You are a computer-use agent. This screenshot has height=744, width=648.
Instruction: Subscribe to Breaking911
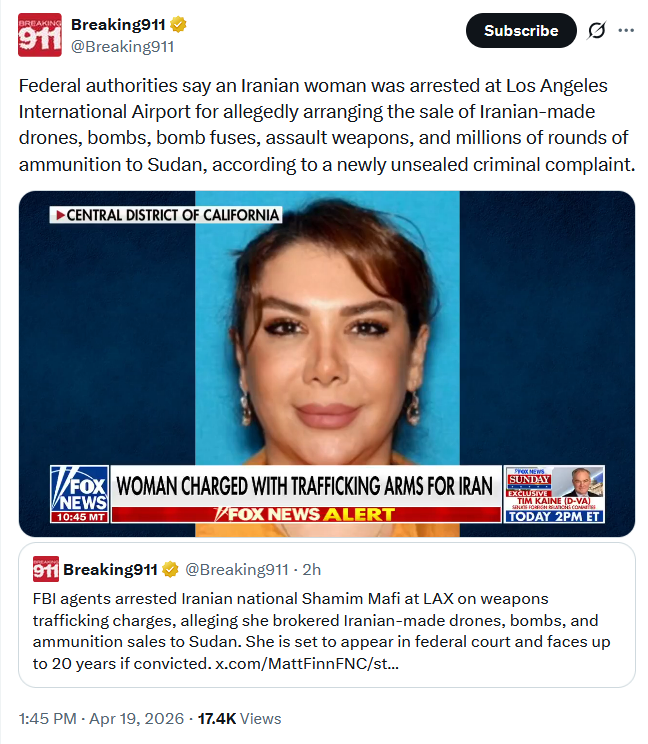click(x=521, y=30)
